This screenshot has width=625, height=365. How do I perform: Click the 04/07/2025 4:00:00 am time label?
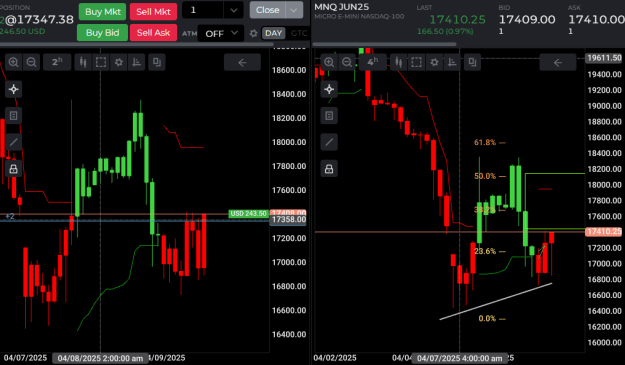coord(460,358)
